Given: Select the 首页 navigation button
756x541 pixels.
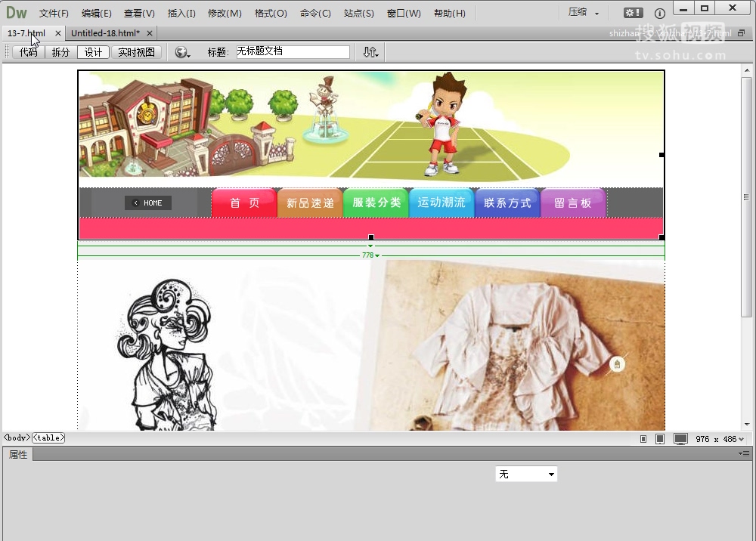Looking at the screenshot, I should [244, 202].
